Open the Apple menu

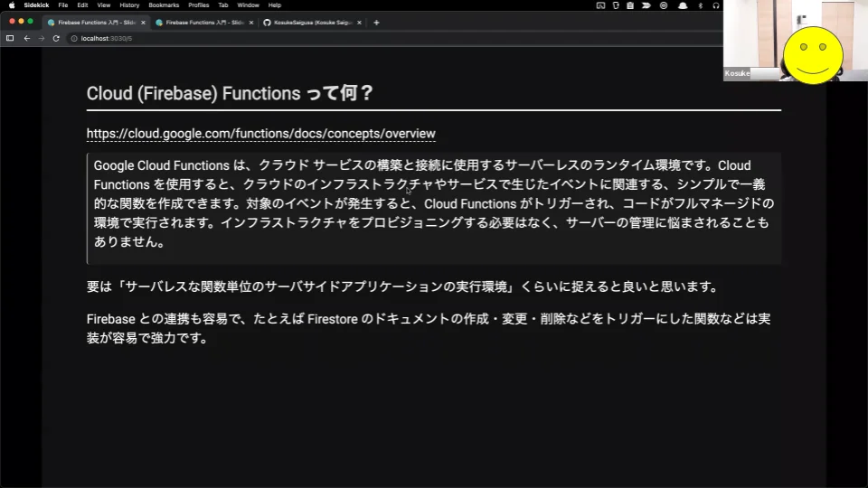pyautogui.click(x=12, y=5)
